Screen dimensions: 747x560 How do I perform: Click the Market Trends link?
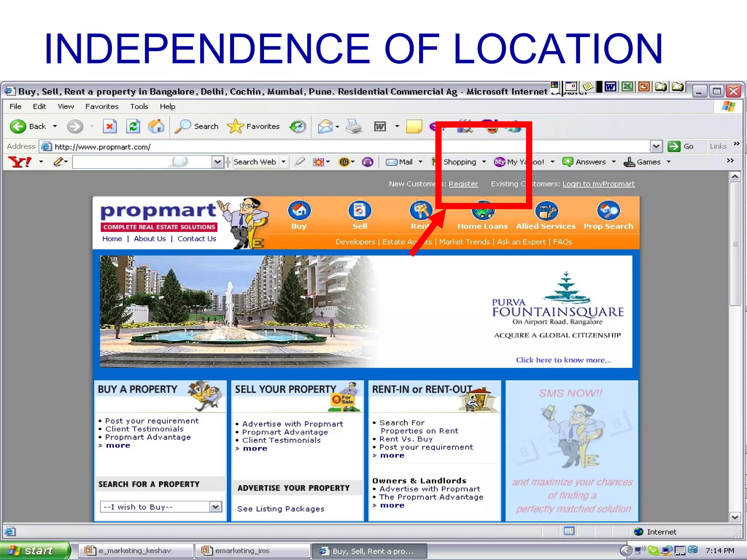(x=464, y=242)
